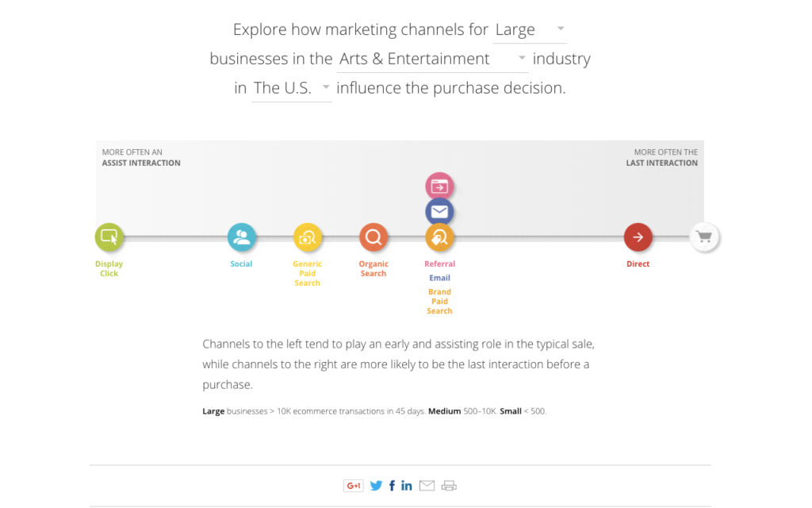Share the page on LinkedIn
Image resolution: width=812 pixels, height=508 pixels.
(406, 485)
